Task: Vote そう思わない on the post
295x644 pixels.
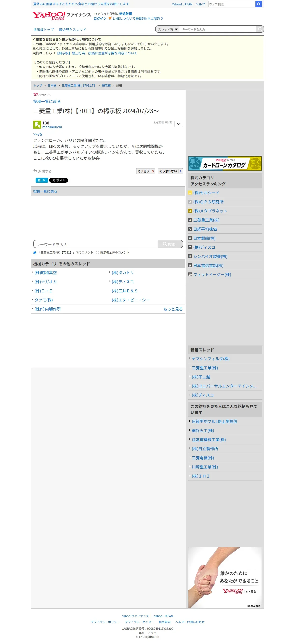Action: tap(170, 171)
